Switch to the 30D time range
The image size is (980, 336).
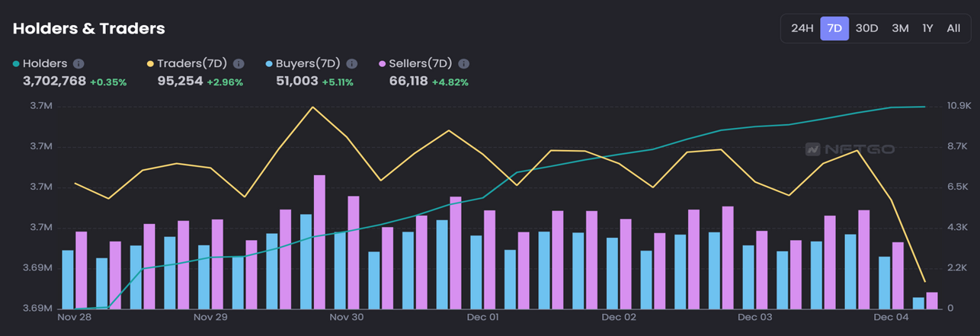click(x=866, y=28)
